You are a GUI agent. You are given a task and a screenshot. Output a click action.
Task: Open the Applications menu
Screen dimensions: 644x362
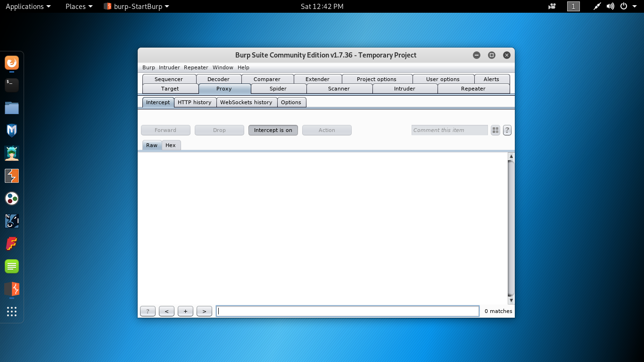tap(25, 7)
